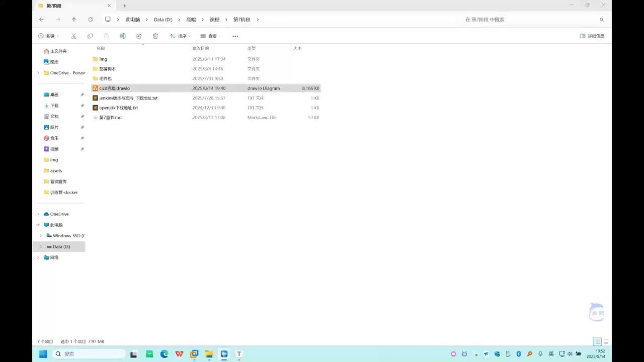Open the Windows Start menu
644x362 pixels.
[x=43, y=354]
